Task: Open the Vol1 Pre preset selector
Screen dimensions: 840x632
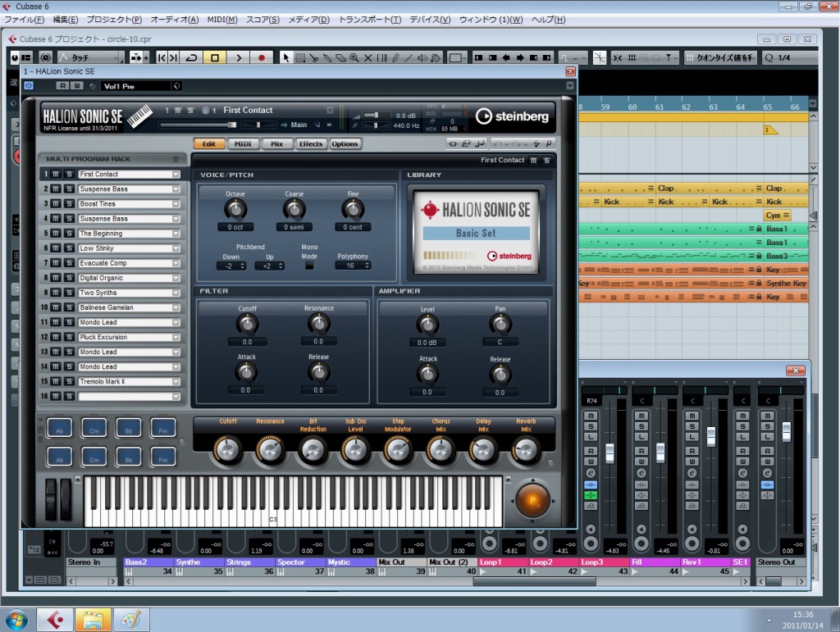Action: pyautogui.click(x=141, y=86)
